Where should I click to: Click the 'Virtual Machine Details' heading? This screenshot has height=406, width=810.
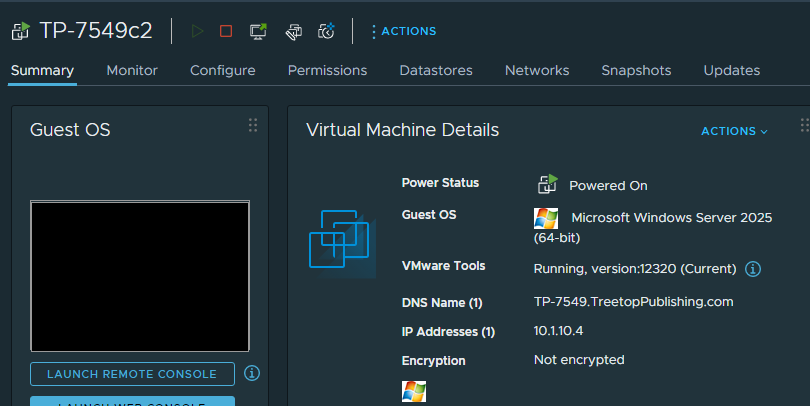(x=402, y=130)
